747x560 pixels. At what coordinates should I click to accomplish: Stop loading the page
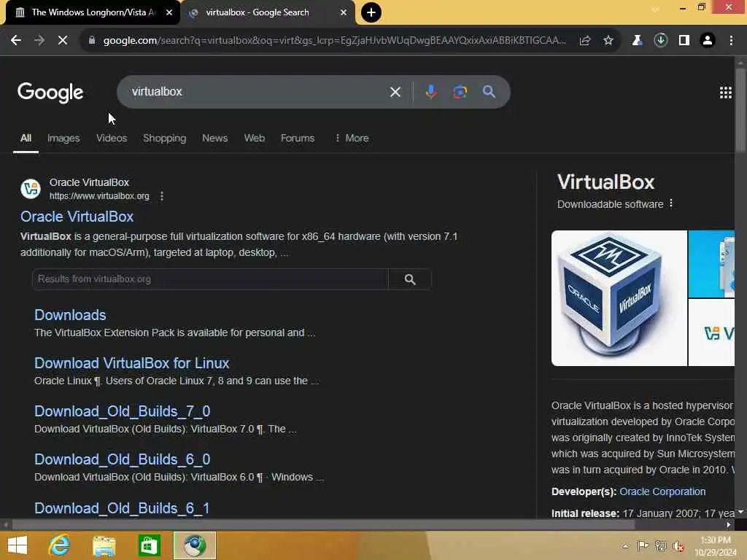(x=63, y=41)
